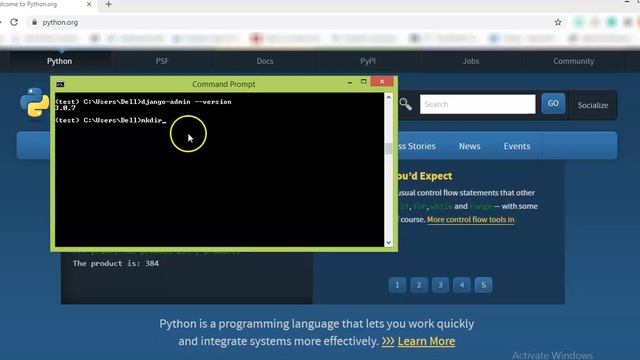Screen dimensions: 640x360
Task: Show slide 3 of the code carousel
Action: [440, 285]
